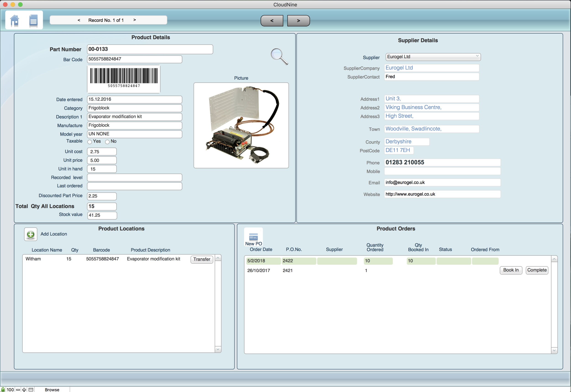Click the Part Number field 00-0133

click(x=150, y=49)
